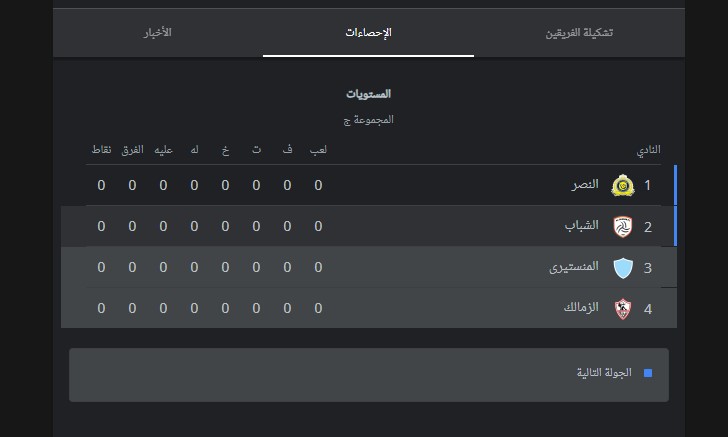
Task: Click rank number 4 in standings
Action: pyautogui.click(x=648, y=309)
